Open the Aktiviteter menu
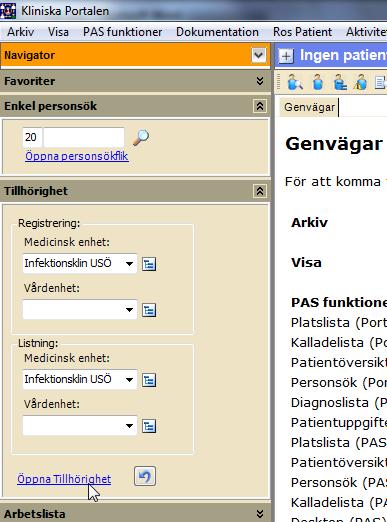The height and width of the screenshot is (522, 387). click(x=366, y=32)
